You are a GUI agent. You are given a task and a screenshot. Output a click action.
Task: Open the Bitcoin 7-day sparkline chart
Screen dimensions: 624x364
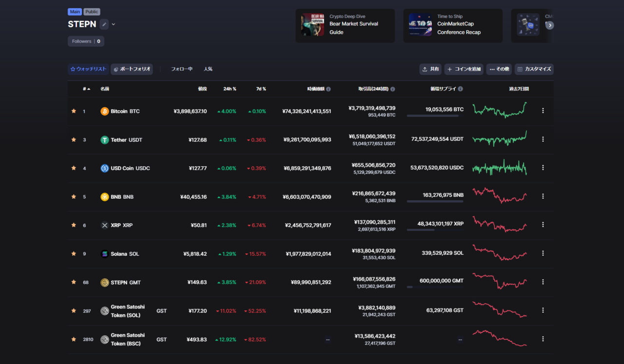coord(500,110)
